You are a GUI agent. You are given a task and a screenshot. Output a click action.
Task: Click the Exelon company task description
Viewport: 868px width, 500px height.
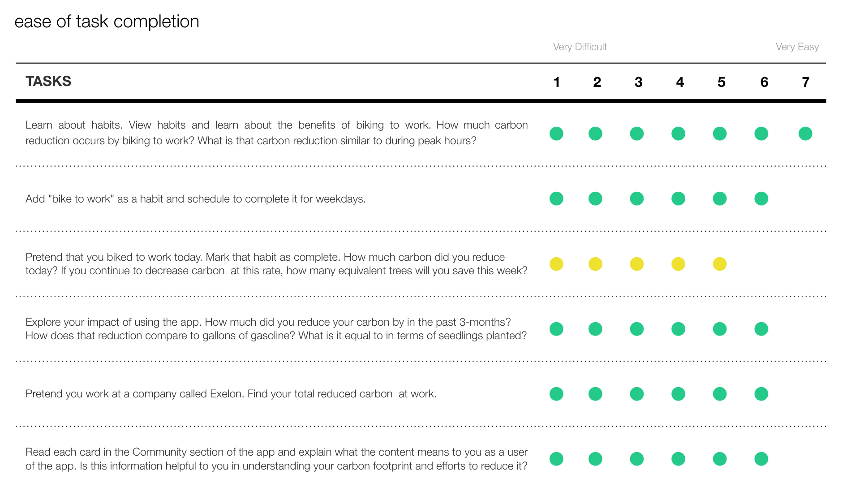click(231, 394)
